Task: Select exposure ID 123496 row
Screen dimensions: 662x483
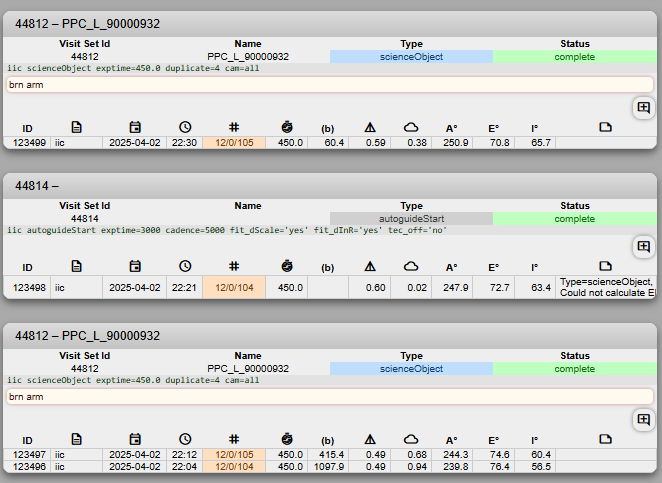Action: click(29, 466)
